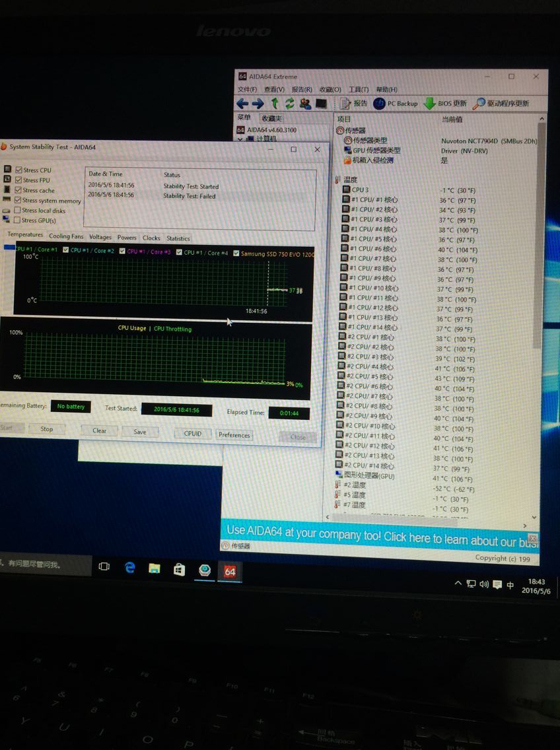Open the 查看(V) menu

pos(274,89)
